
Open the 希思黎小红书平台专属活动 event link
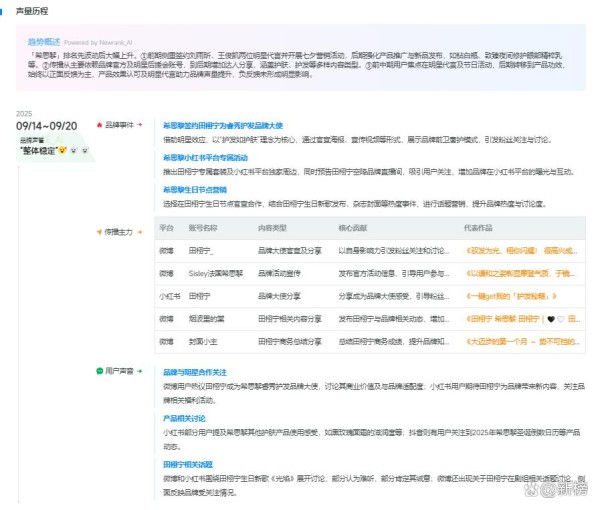tap(205, 157)
